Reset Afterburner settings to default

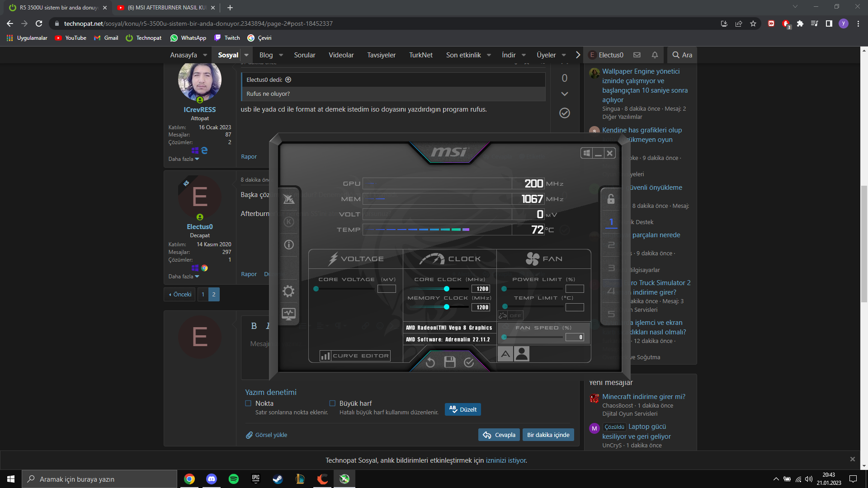click(x=430, y=362)
